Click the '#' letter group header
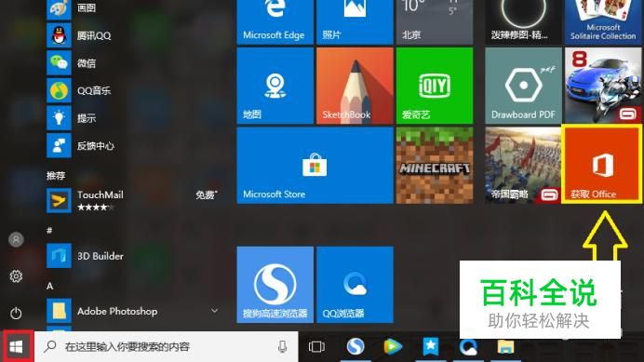The width and height of the screenshot is (644, 362). point(49,231)
